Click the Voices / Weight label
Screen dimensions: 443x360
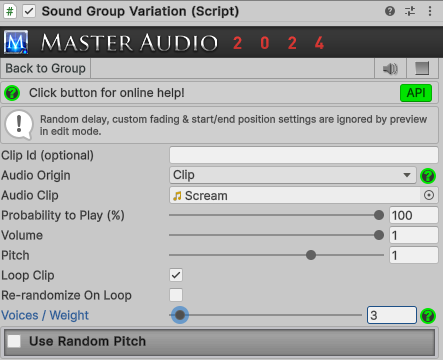(45, 315)
